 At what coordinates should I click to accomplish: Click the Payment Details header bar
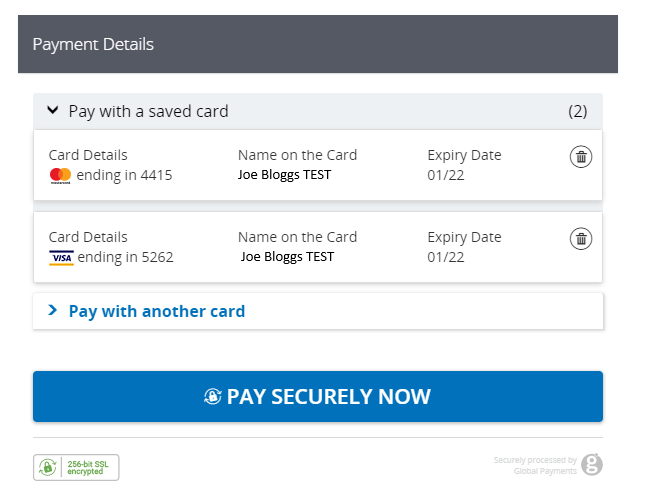[318, 44]
